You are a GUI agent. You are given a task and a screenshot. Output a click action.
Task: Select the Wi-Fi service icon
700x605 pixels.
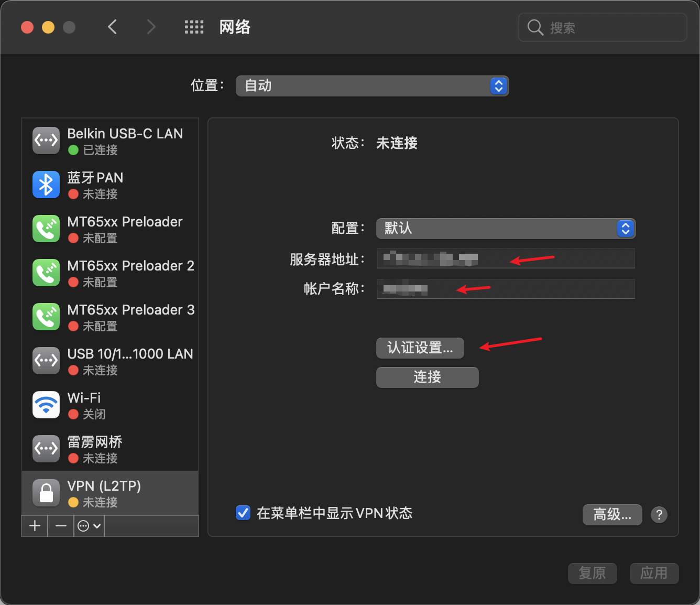(x=46, y=405)
